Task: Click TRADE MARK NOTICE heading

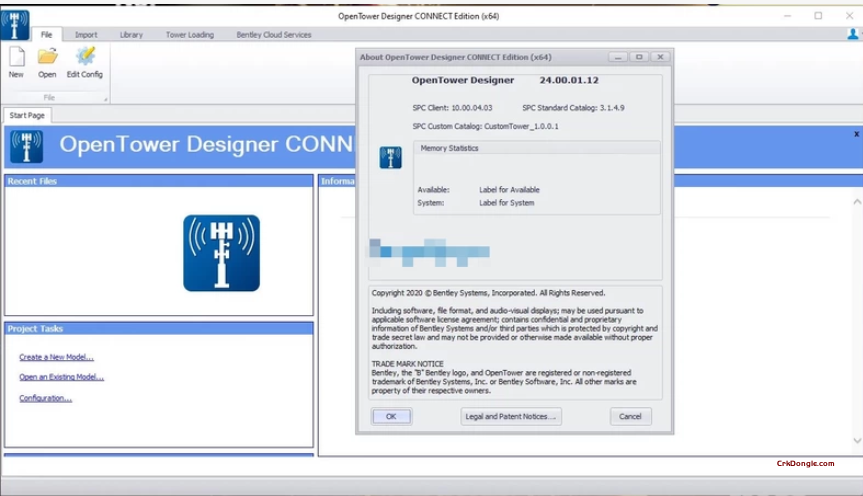Action: coord(407,364)
